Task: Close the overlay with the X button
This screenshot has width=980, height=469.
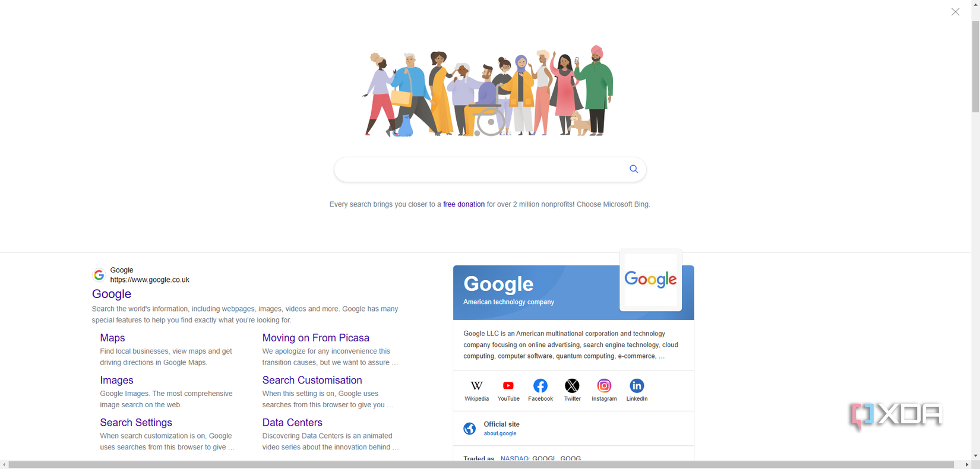Action: tap(955, 12)
